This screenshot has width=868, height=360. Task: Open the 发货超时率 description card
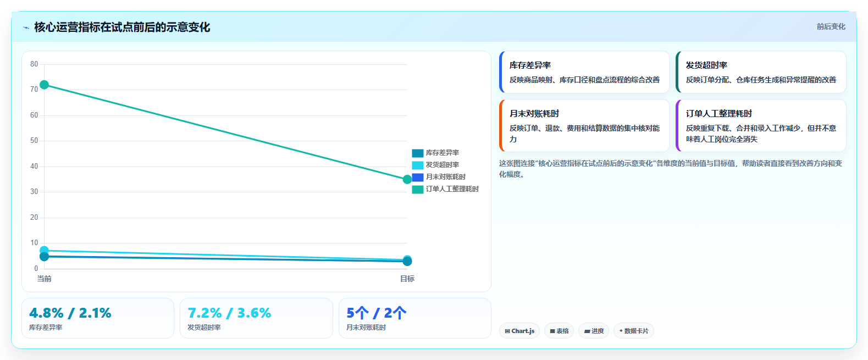pos(761,72)
